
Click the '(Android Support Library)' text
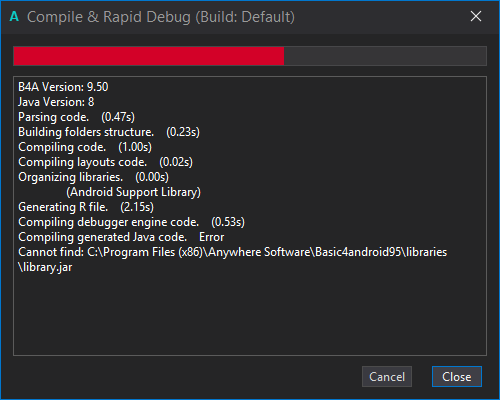tap(133, 192)
